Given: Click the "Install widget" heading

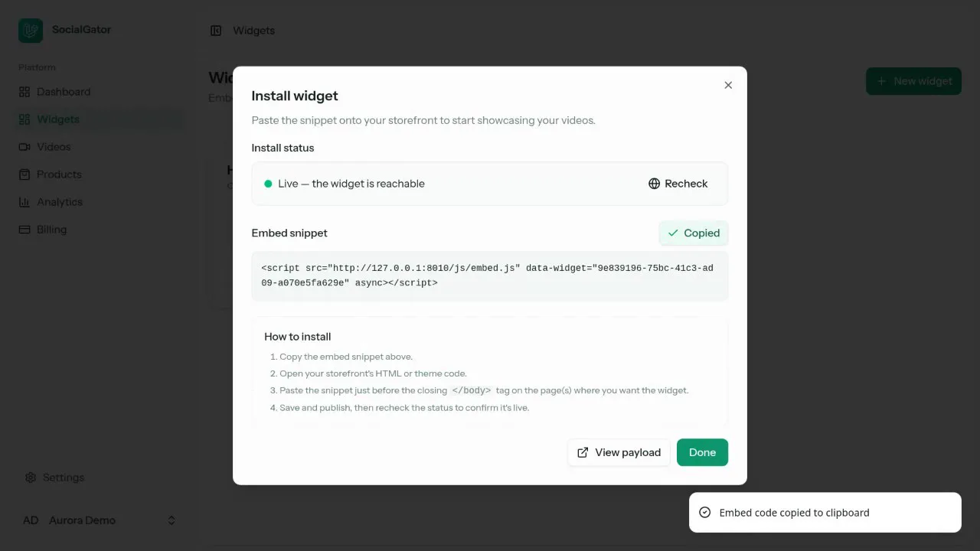Looking at the screenshot, I should tap(295, 96).
